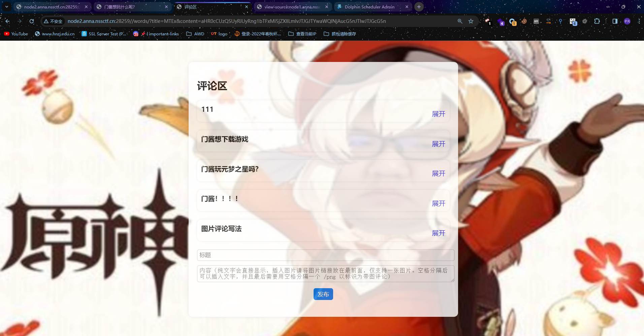Click the 标题 title input field

click(326, 255)
